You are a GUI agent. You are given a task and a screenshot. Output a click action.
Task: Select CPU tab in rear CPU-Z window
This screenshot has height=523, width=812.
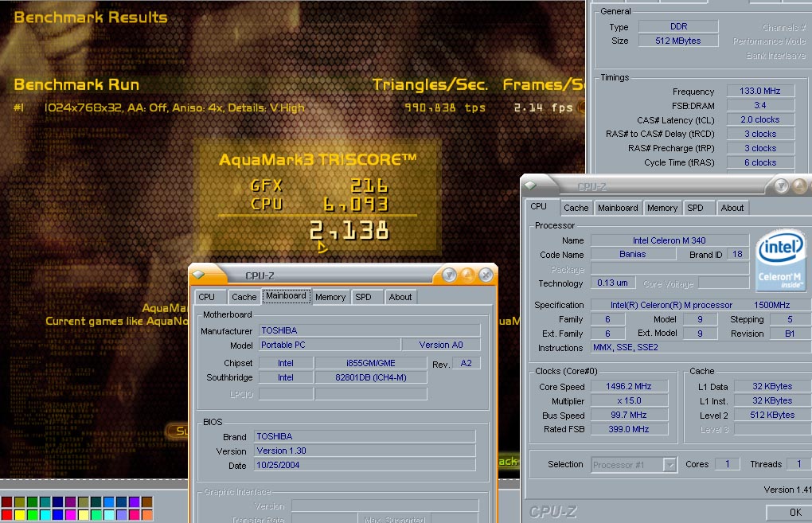coord(539,207)
